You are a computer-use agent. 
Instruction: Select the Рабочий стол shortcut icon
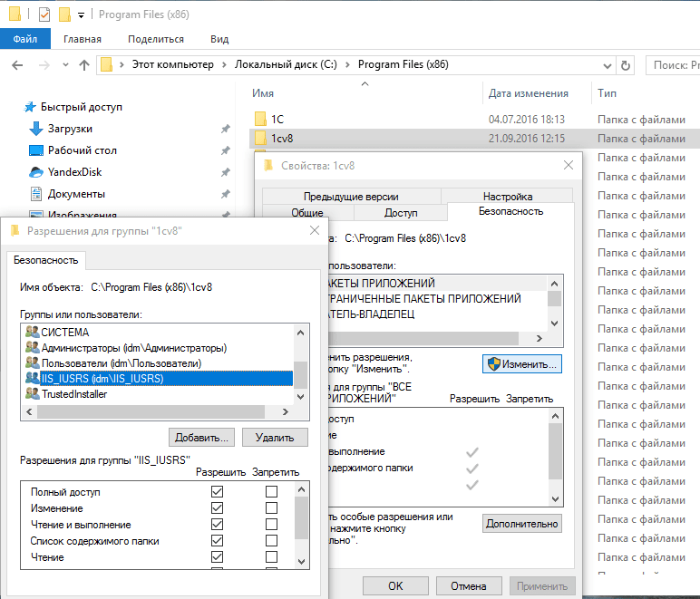point(36,150)
